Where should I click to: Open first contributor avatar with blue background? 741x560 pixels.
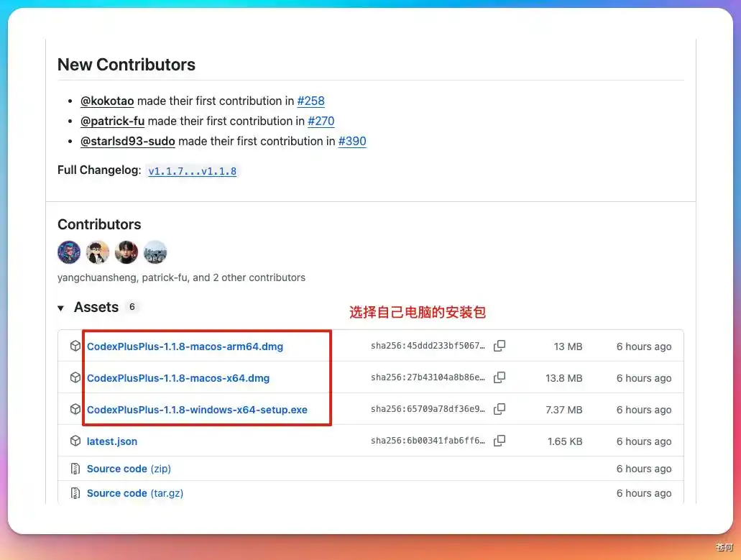coord(69,252)
